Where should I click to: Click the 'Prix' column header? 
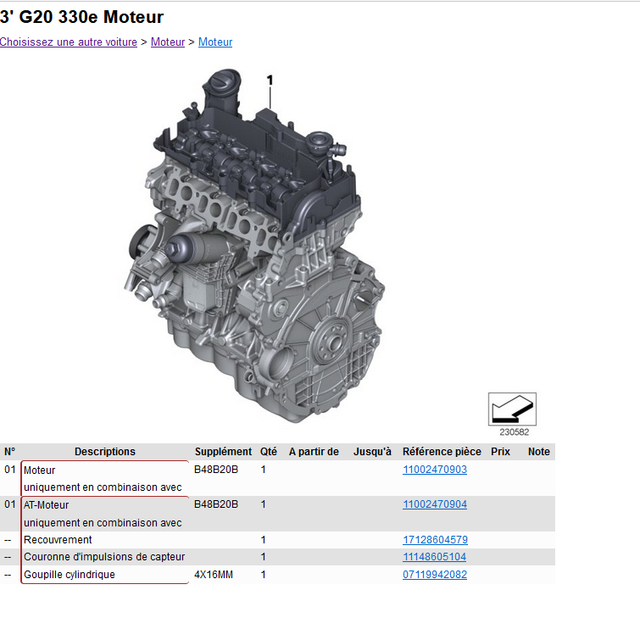(x=500, y=451)
